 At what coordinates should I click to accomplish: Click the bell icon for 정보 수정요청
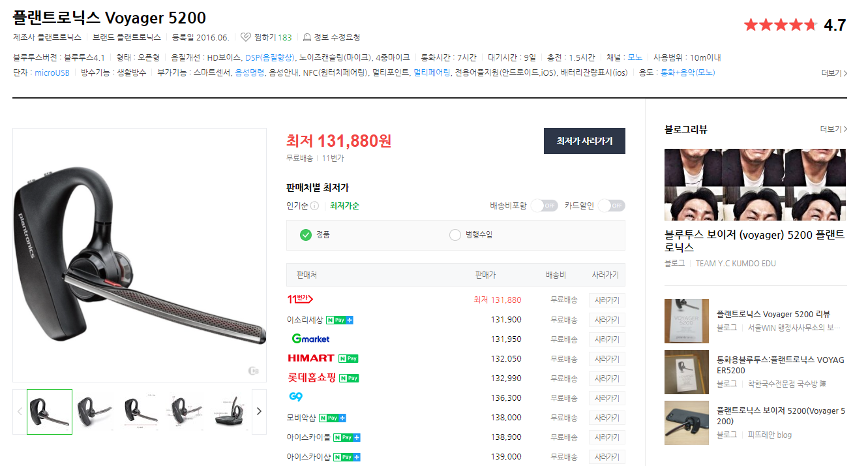coord(307,37)
